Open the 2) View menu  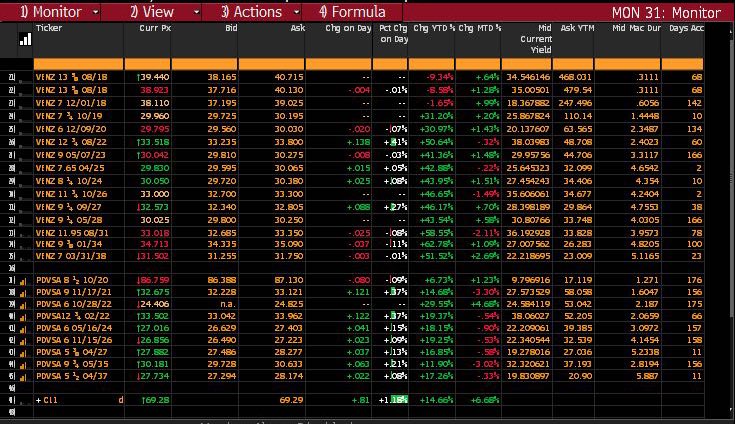[152, 12]
